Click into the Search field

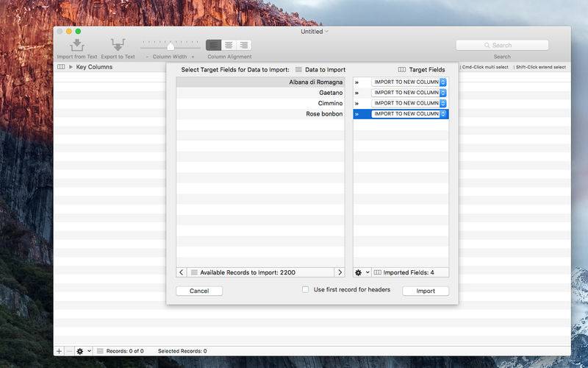502,46
